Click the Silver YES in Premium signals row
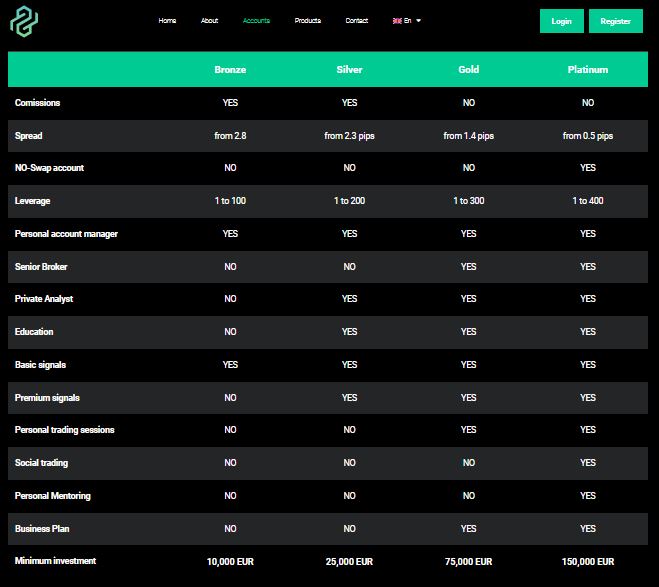This screenshot has height=587, width=659. (349, 398)
